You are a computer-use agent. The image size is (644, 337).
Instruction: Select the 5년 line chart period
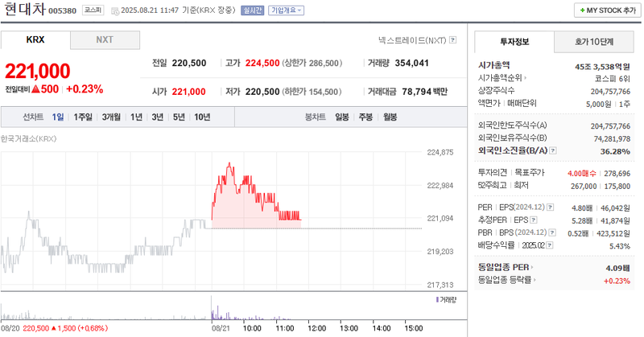179,117
